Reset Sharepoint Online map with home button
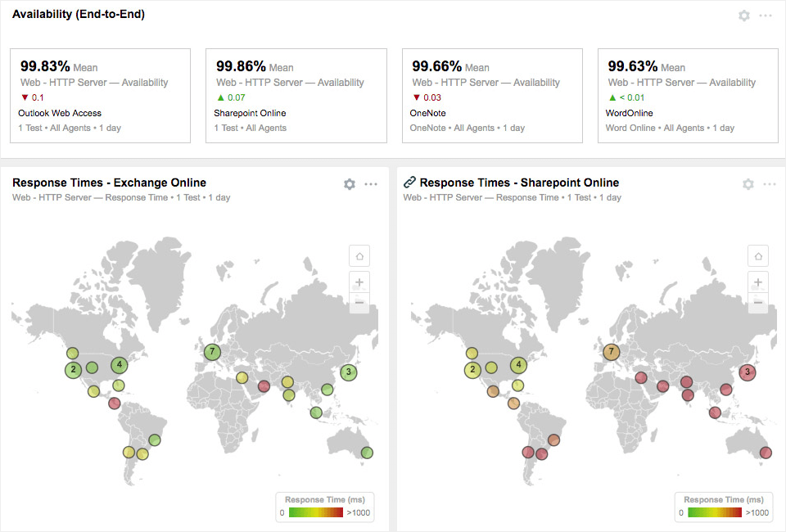Viewport: 786px width, 532px height. pos(758,255)
